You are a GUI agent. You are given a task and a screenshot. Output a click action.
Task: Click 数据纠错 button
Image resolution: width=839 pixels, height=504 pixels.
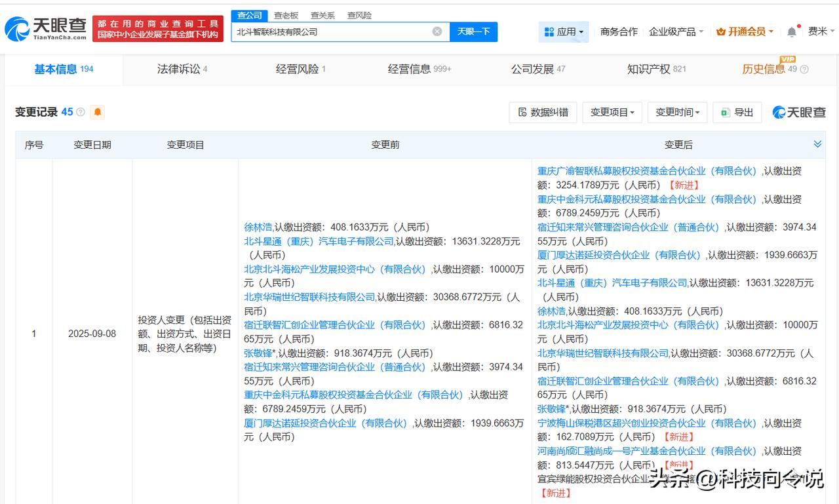tap(543, 112)
